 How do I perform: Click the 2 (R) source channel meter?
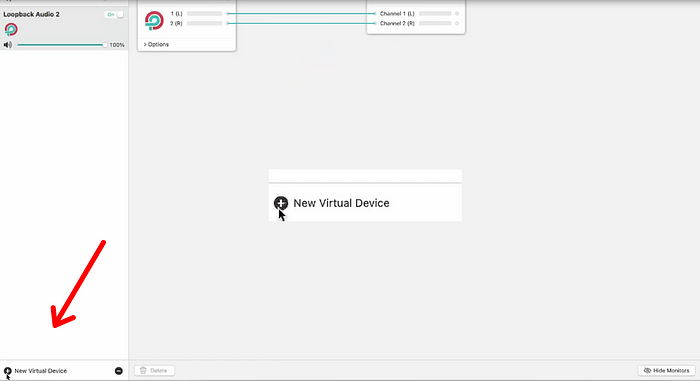pos(204,23)
